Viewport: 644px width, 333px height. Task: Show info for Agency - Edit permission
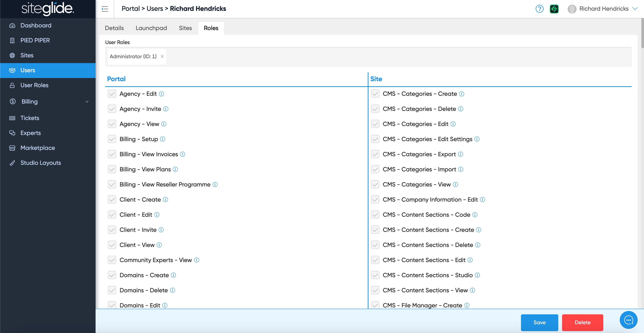coord(161,94)
